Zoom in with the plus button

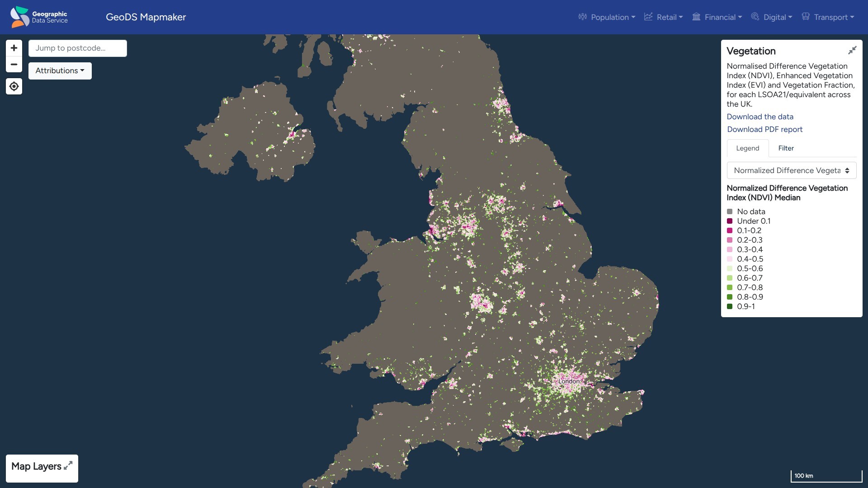(x=14, y=48)
